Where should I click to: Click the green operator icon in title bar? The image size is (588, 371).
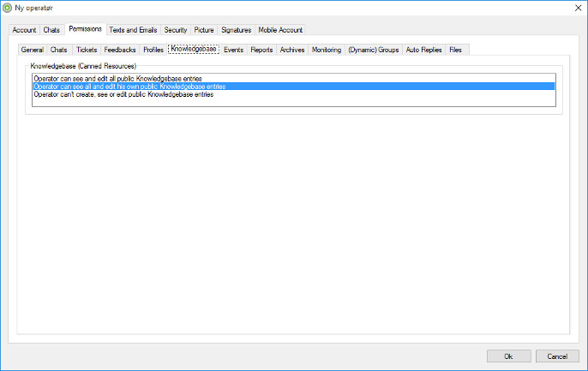[x=7, y=8]
